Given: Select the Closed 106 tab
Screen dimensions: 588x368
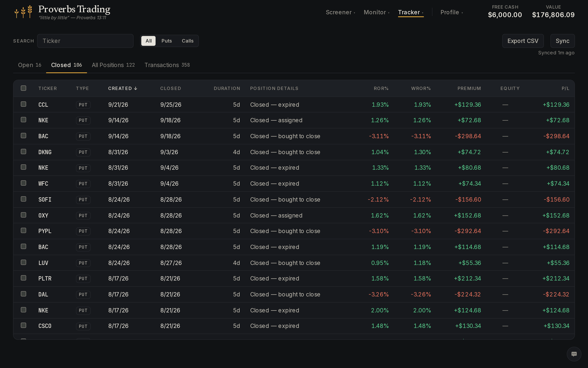Looking at the screenshot, I should 66,65.
